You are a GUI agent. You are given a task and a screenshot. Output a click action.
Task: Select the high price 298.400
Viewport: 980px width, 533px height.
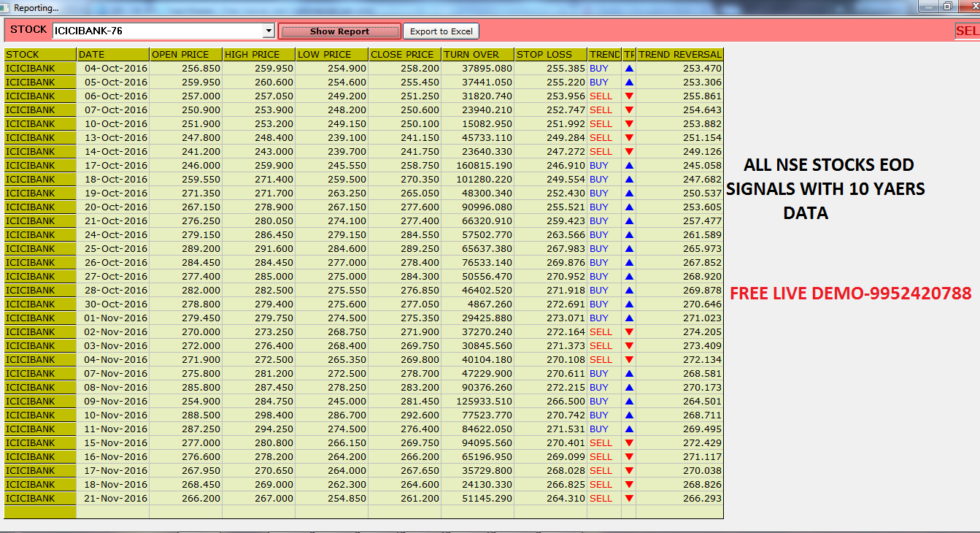tap(259, 415)
